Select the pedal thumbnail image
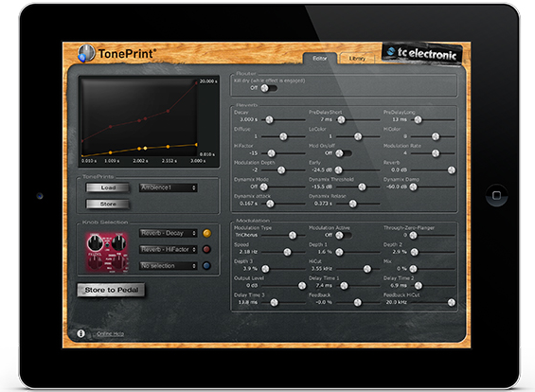 click(x=107, y=253)
